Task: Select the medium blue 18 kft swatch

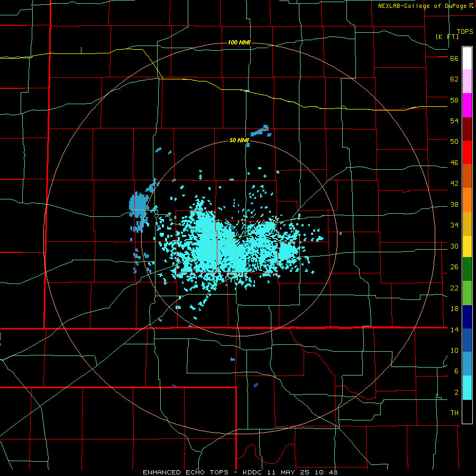Action: click(467, 340)
